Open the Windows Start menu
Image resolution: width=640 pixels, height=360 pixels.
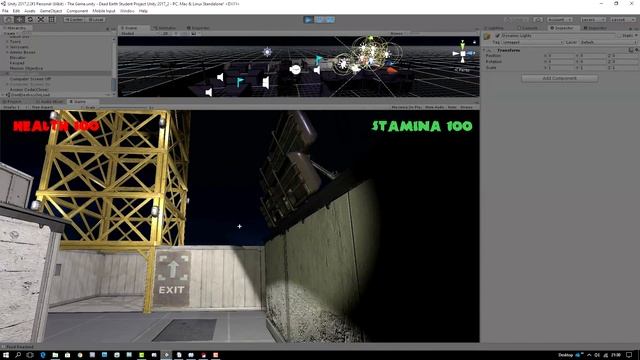(x=6, y=355)
